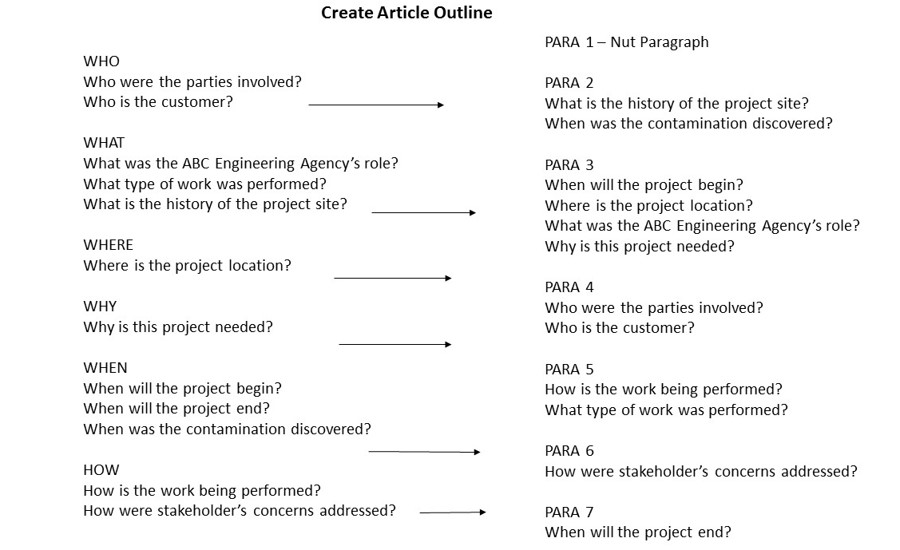
Task: Select the WHAT heading
Action: [104, 143]
